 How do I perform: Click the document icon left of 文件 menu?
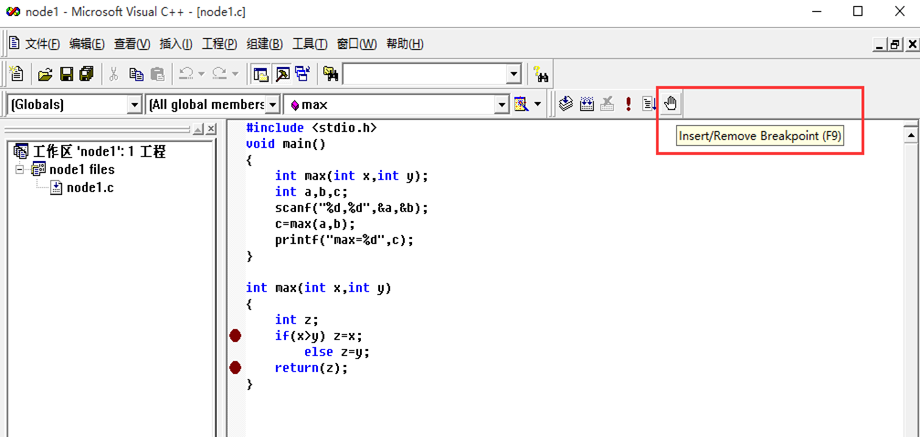point(14,44)
